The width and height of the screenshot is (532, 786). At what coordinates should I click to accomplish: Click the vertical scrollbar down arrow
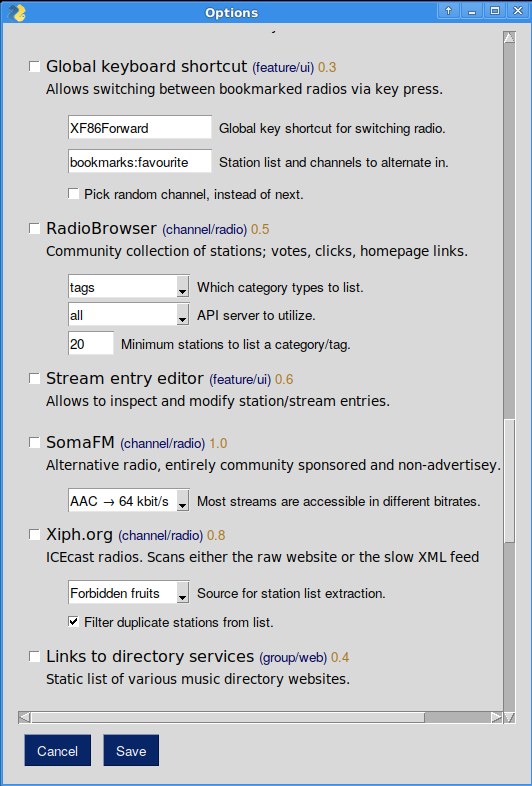pos(509,717)
